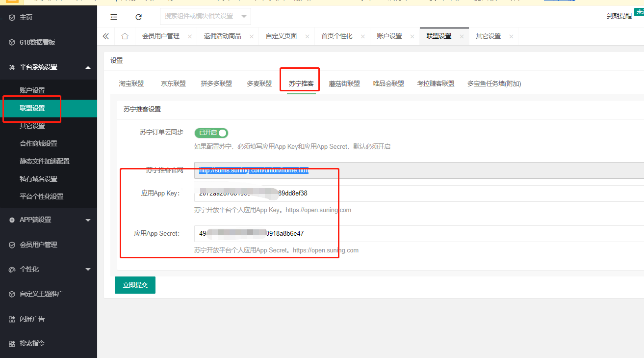
Task: Toggle the sidebar collapse menu icon
Action: [x=114, y=17]
